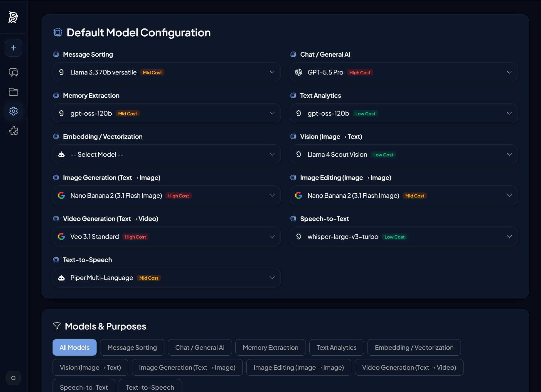541x392 pixels.
Task: Select the All Models filter tab
Action: point(75,347)
